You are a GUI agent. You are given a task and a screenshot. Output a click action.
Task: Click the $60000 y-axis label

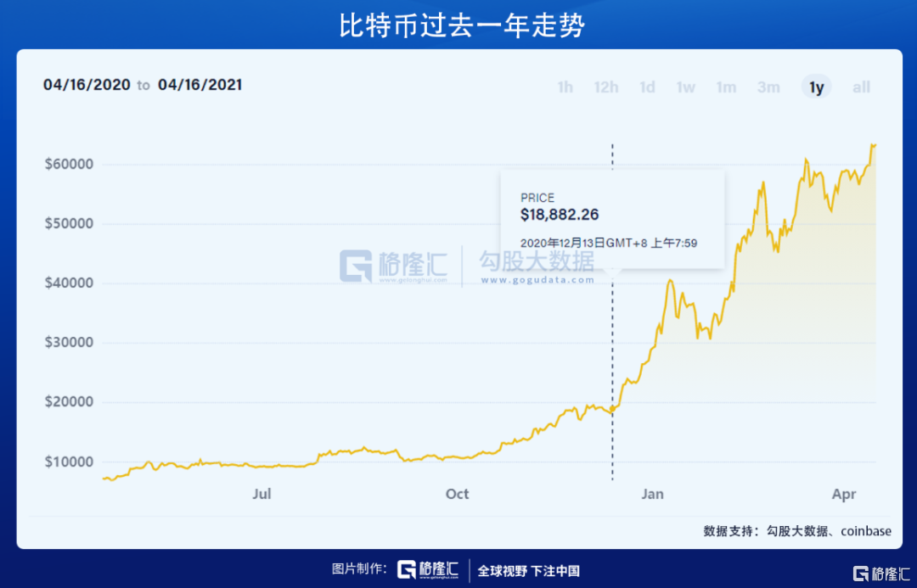[x=69, y=164]
